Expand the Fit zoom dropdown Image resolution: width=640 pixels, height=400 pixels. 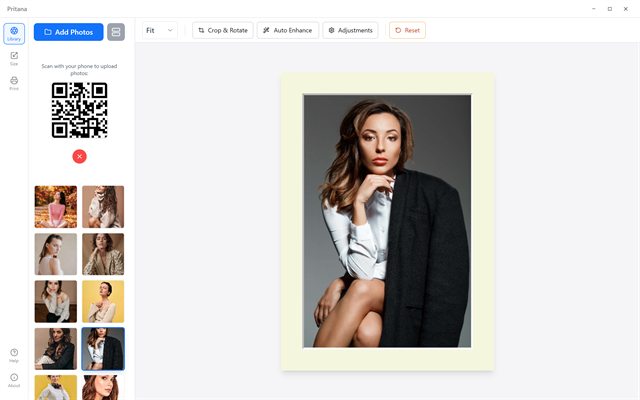click(x=160, y=30)
